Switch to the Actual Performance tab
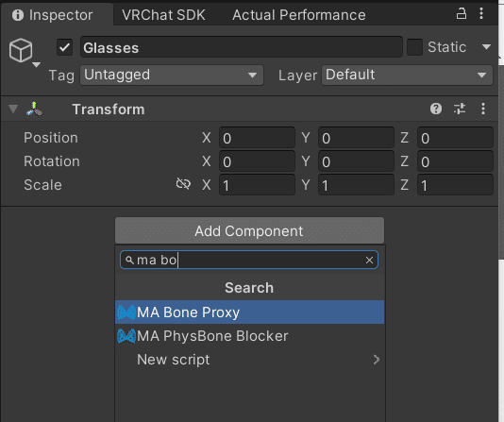 pos(299,15)
